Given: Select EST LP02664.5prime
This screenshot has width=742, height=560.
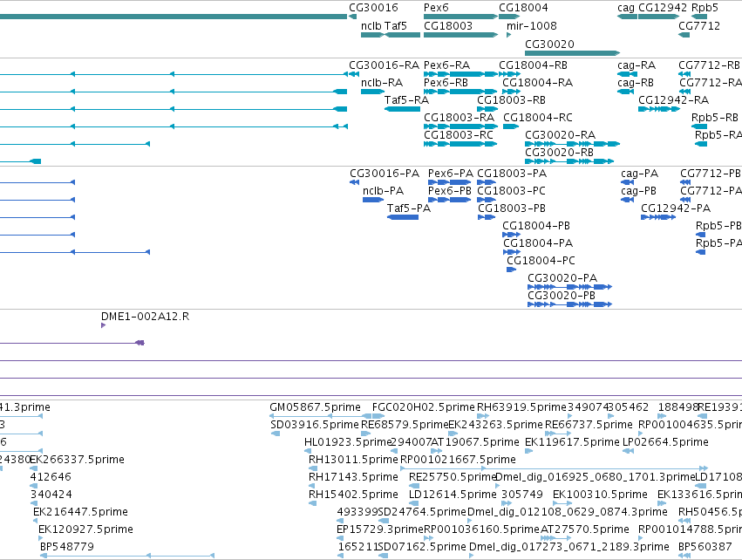Looking at the screenshot, I should 665,442.
